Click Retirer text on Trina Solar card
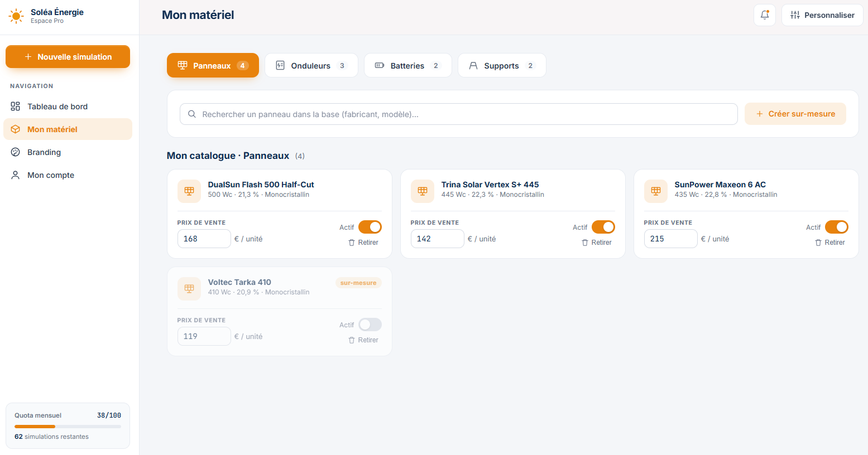The height and width of the screenshot is (455, 868). [601, 243]
